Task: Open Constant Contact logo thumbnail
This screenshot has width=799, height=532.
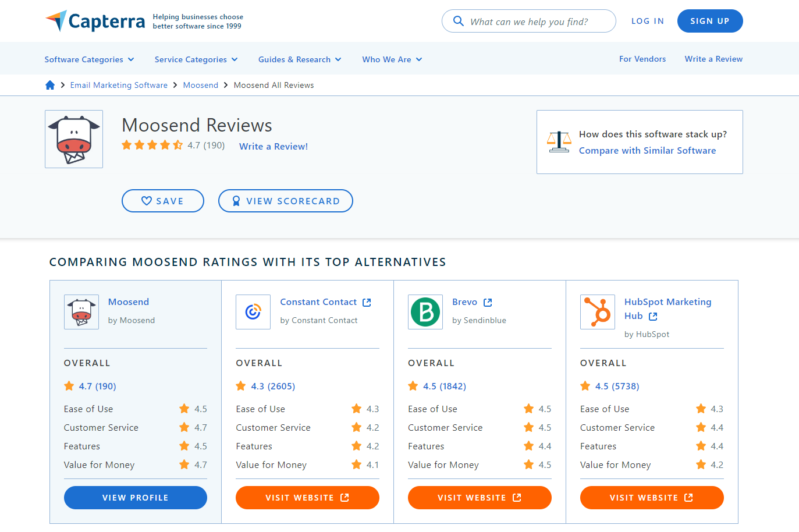Action: (253, 312)
